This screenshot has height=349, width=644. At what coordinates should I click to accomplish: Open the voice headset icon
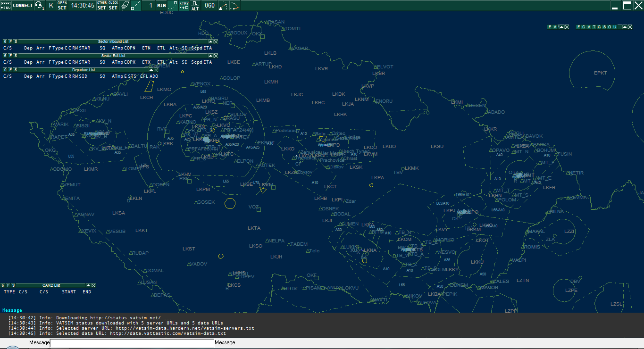[x=40, y=5]
